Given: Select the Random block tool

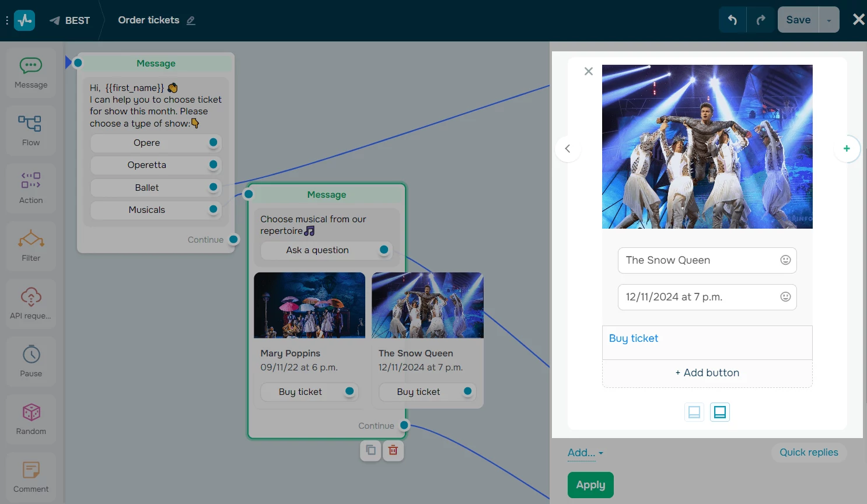Looking at the screenshot, I should pyautogui.click(x=30, y=419).
